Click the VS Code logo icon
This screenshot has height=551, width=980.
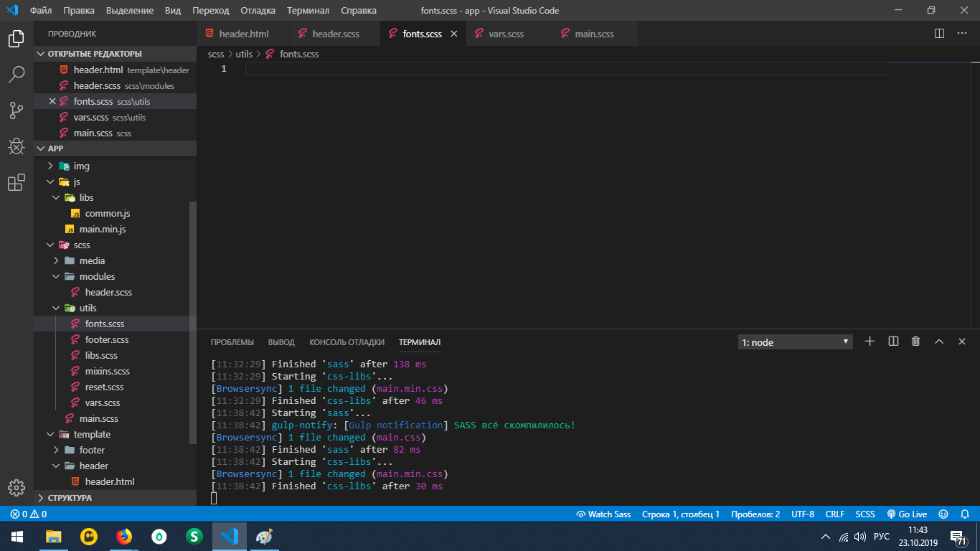click(12, 11)
